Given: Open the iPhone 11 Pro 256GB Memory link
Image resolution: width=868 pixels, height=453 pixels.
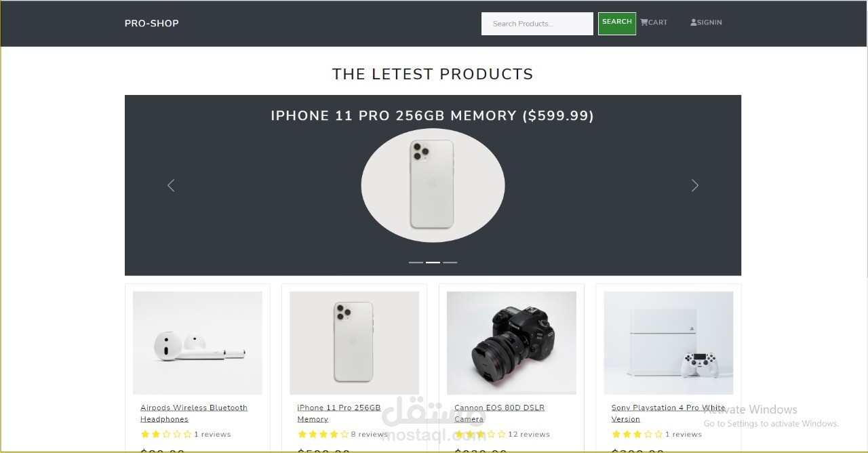Looking at the screenshot, I should tap(339, 413).
